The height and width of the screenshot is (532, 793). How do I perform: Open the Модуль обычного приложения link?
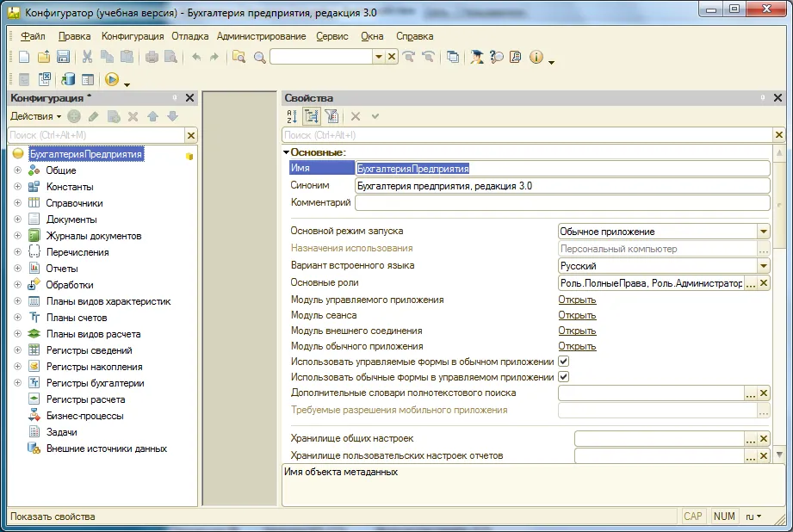tap(577, 346)
